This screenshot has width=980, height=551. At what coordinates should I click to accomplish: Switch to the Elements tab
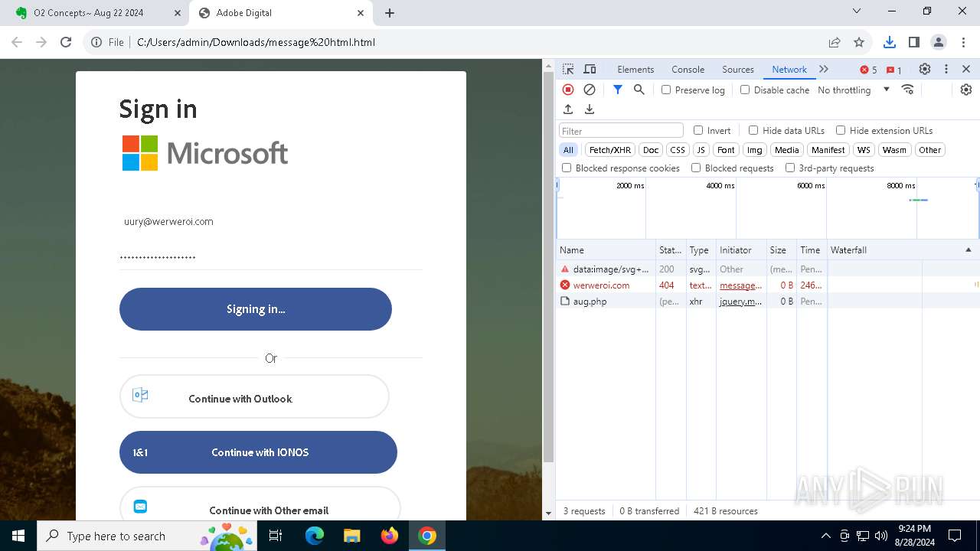(635, 69)
